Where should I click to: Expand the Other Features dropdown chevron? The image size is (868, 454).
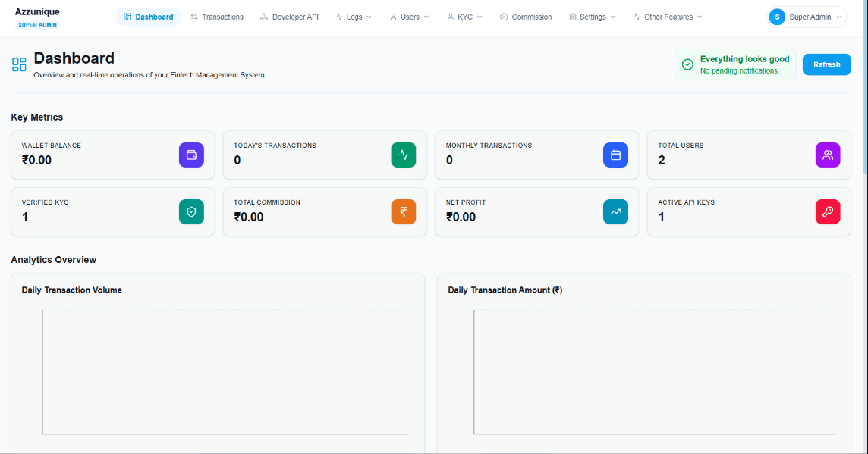tap(700, 17)
